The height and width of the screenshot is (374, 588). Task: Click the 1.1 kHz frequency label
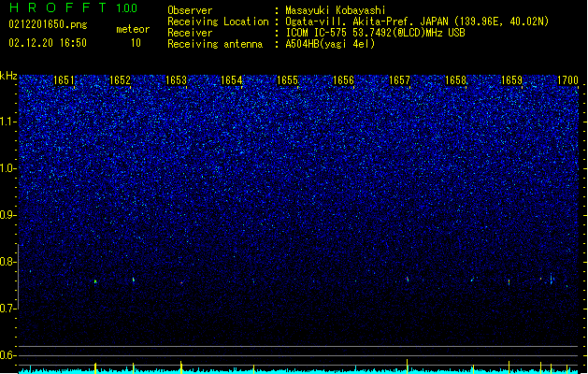click(7, 122)
